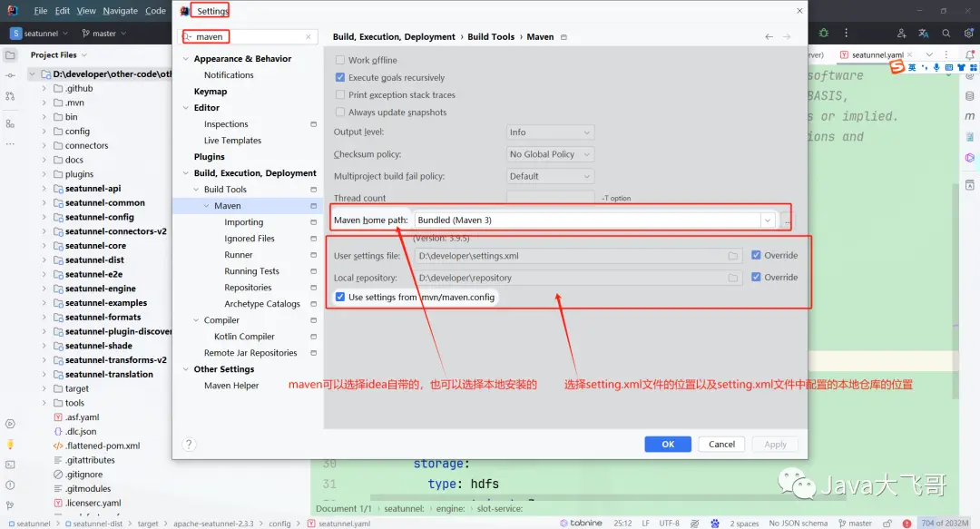Click the Cancel button

click(x=721, y=444)
